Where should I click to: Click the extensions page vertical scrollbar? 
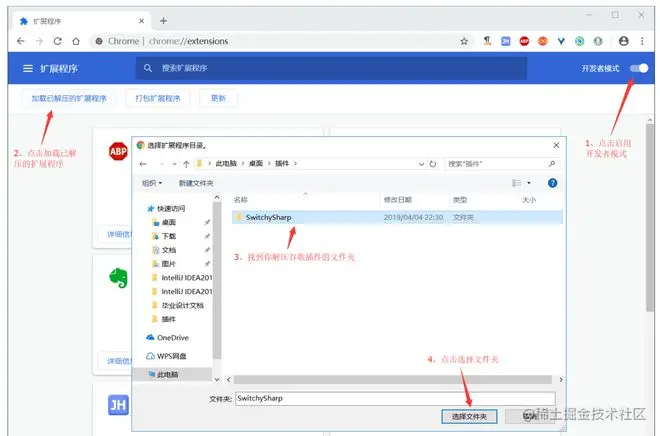pos(650,218)
